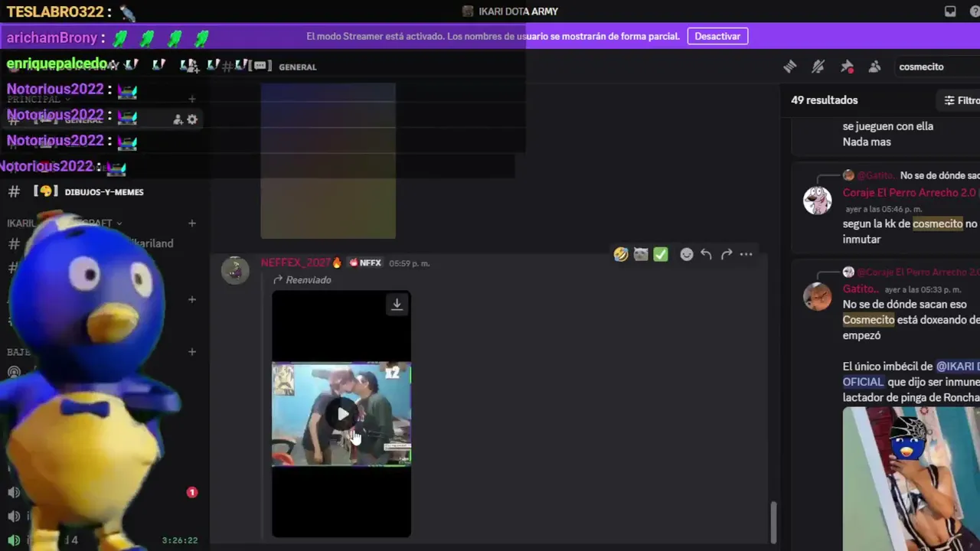Jump to 'segun la kk de cosmecito' result
This screenshot has width=980, height=551.
coord(911,231)
